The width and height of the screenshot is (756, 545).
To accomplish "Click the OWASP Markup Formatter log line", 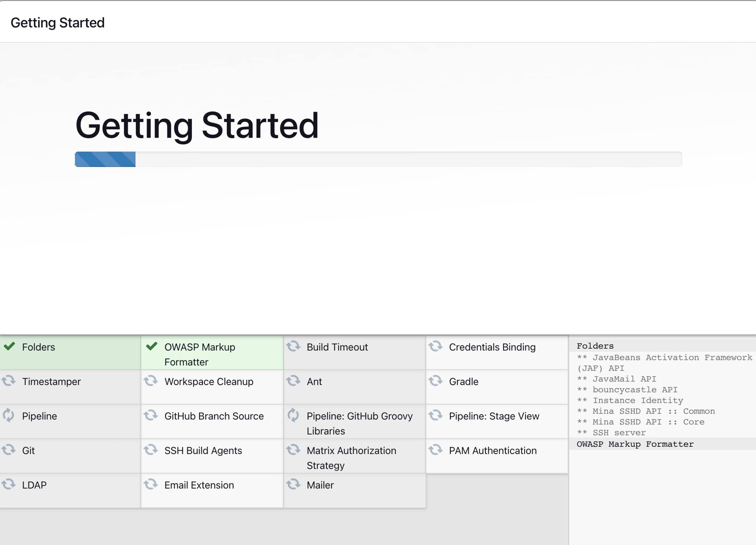I will (635, 444).
